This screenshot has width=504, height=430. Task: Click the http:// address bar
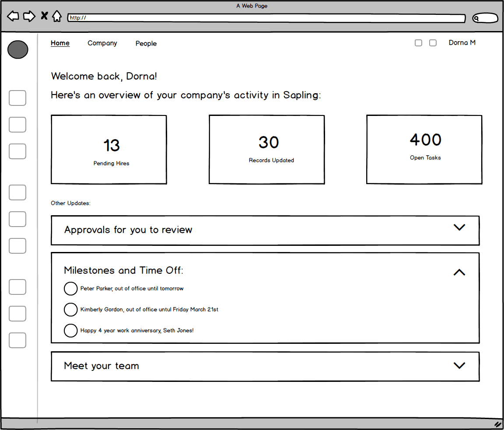pos(266,18)
